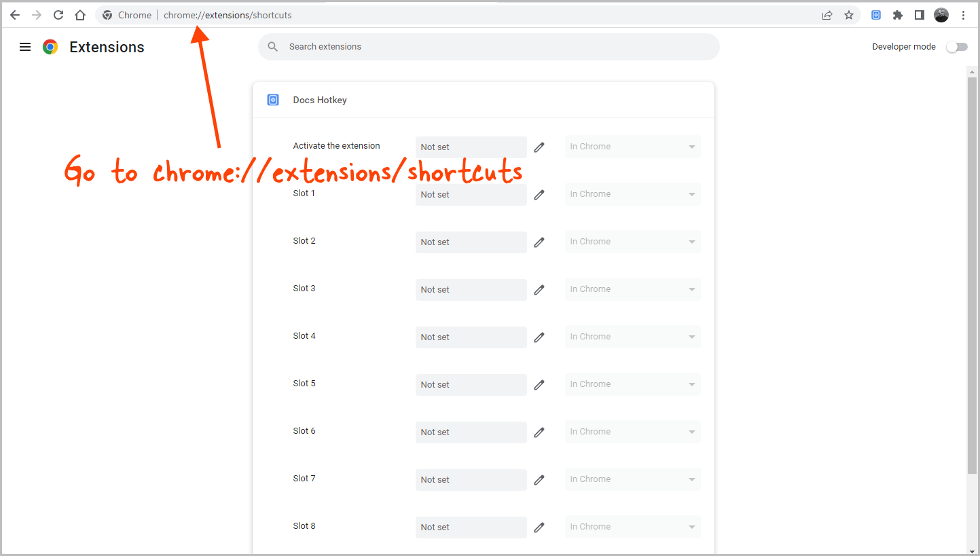Click the pencil to edit Activate the extension shortcut

tap(539, 147)
